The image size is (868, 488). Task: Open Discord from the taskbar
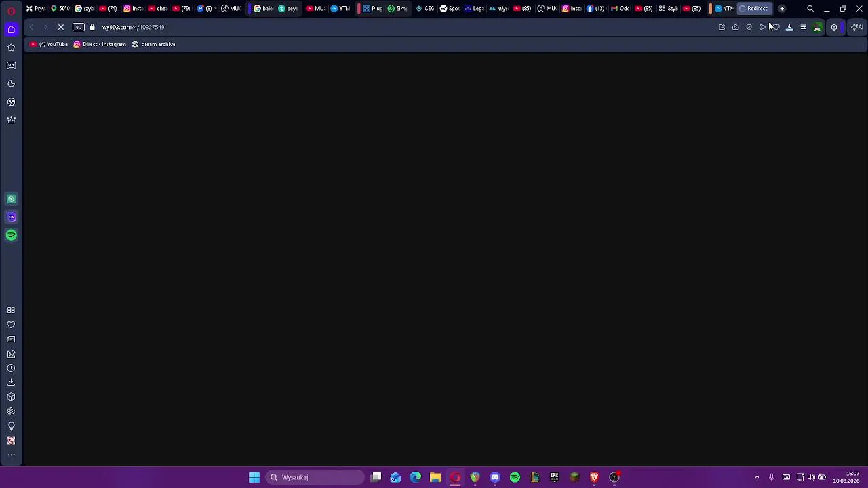coord(495,477)
